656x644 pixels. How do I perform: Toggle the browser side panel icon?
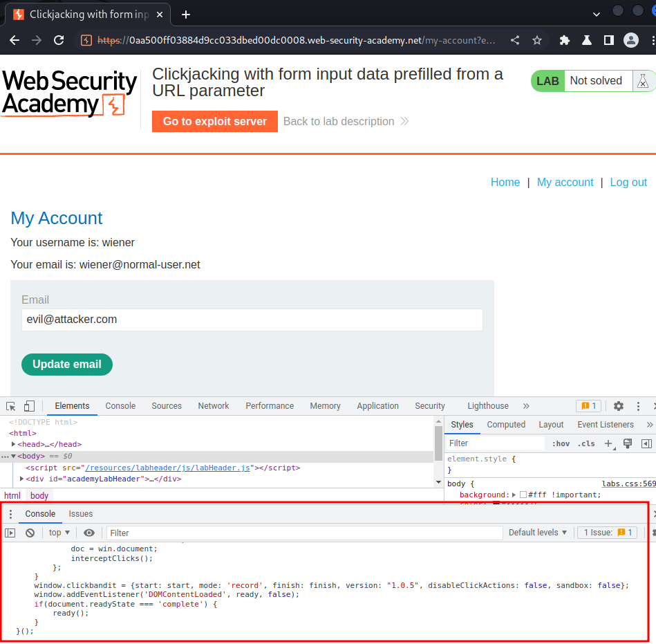609,40
